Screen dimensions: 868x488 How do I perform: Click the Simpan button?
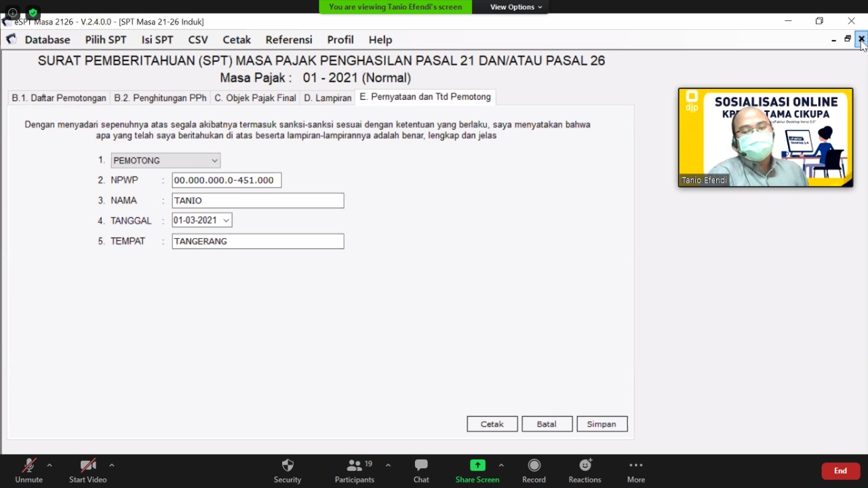pos(601,424)
